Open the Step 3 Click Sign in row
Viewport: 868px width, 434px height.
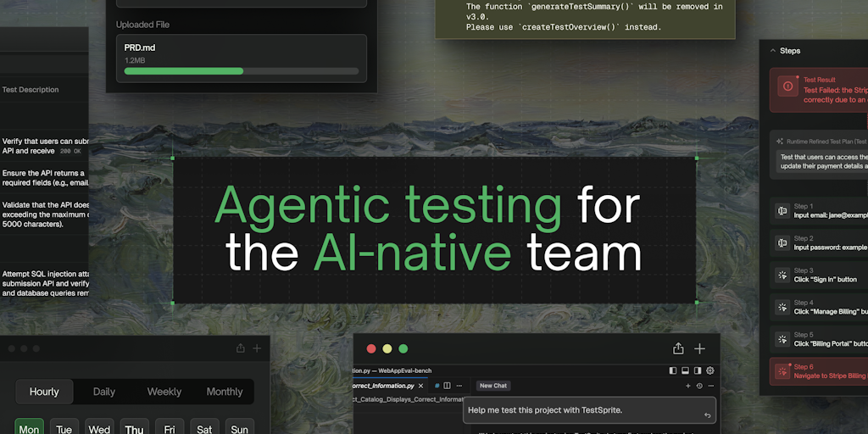[819, 275]
